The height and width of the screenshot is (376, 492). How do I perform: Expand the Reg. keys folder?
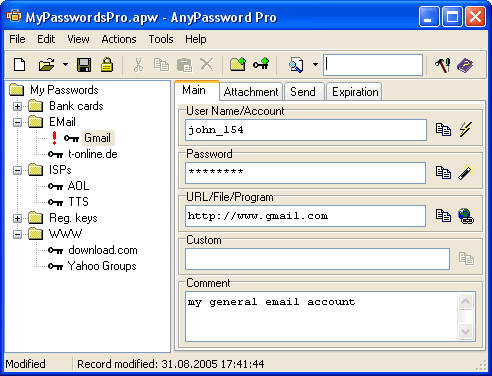tap(17, 218)
